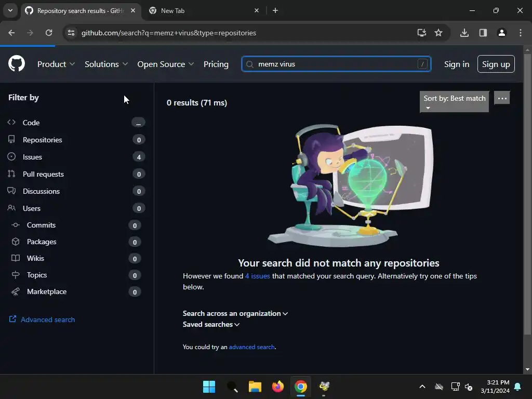The width and height of the screenshot is (532, 399).
Task: Expand the Open Source menu
Action: [166, 64]
